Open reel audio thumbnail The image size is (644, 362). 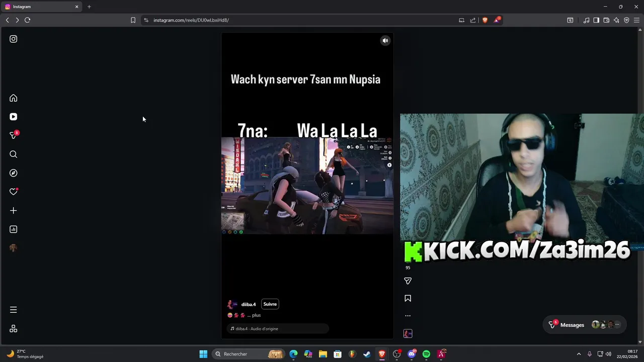click(x=408, y=333)
